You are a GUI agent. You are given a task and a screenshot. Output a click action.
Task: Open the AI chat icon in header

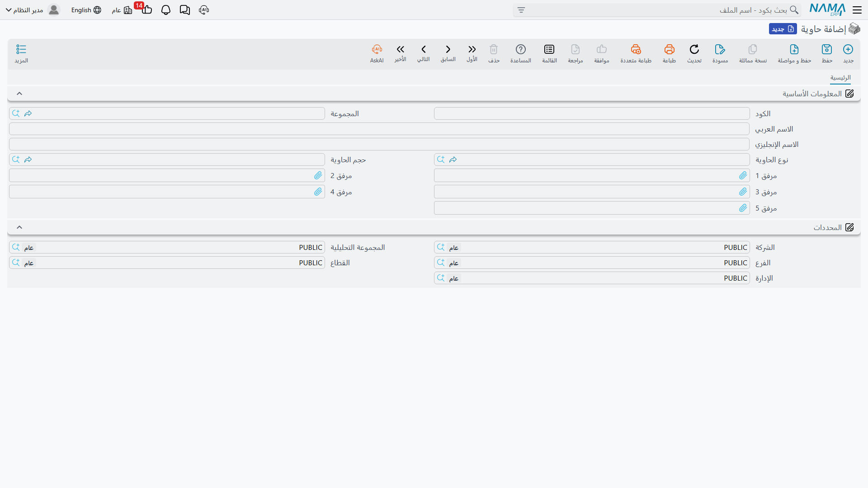[204, 10]
